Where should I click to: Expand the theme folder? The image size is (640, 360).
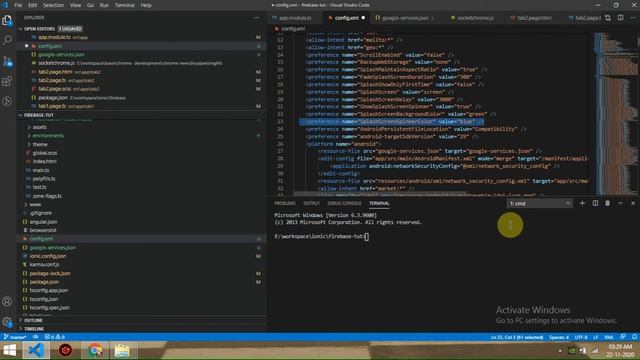[40, 144]
